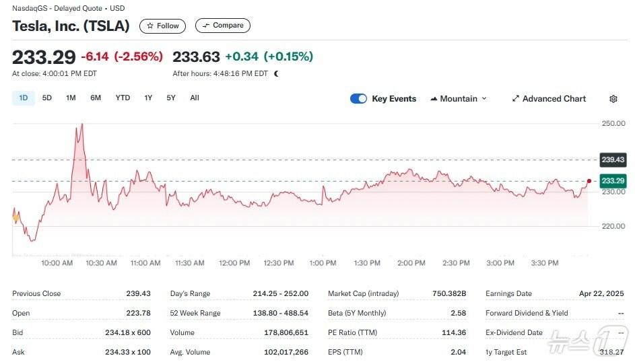
Task: Show the YTD chart range
Action: (123, 98)
